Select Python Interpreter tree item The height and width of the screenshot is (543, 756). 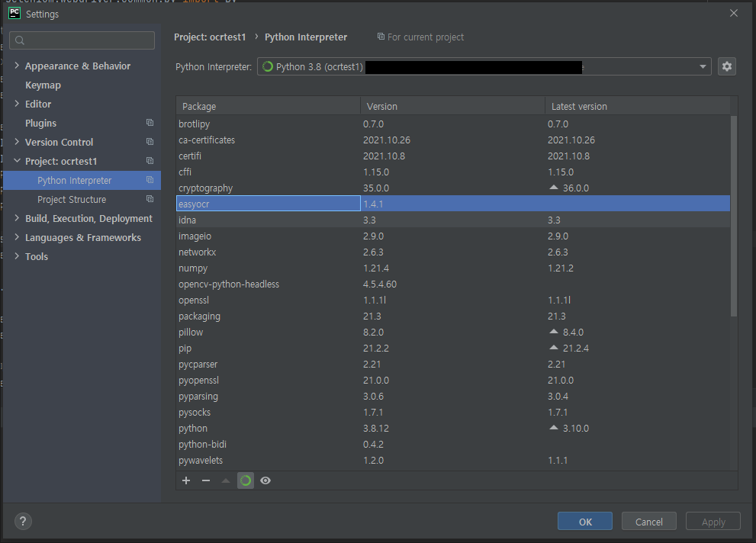[82, 180]
